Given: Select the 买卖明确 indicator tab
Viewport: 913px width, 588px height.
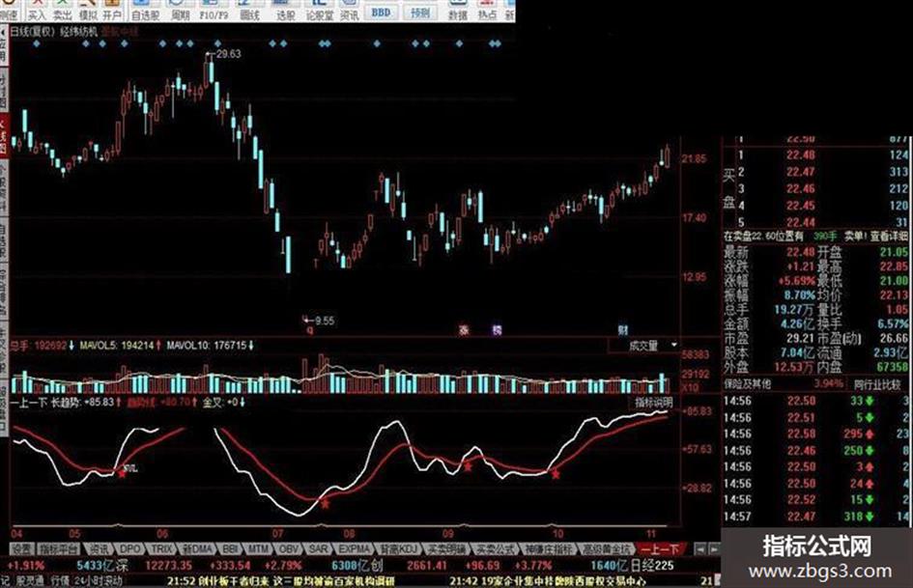Looking at the screenshot, I should pos(446,549).
